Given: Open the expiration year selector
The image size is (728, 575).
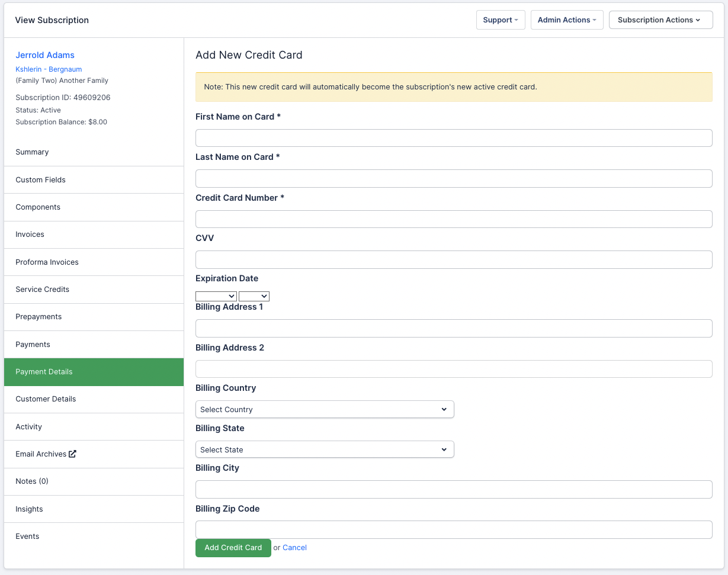Looking at the screenshot, I should tap(254, 296).
